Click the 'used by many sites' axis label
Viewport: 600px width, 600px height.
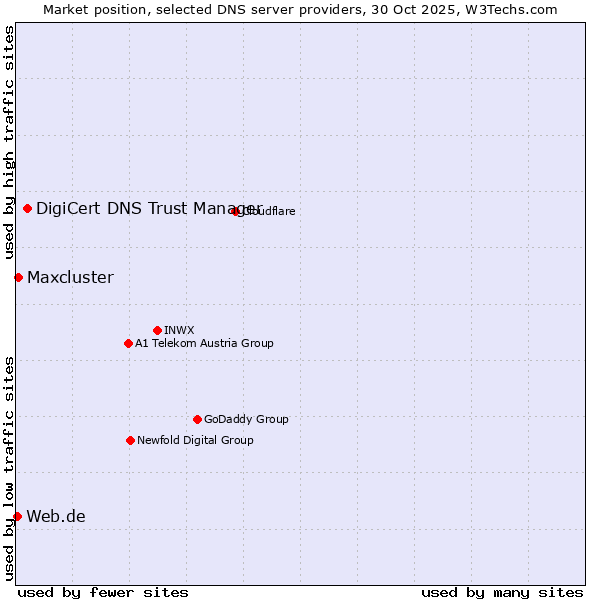coord(502,592)
